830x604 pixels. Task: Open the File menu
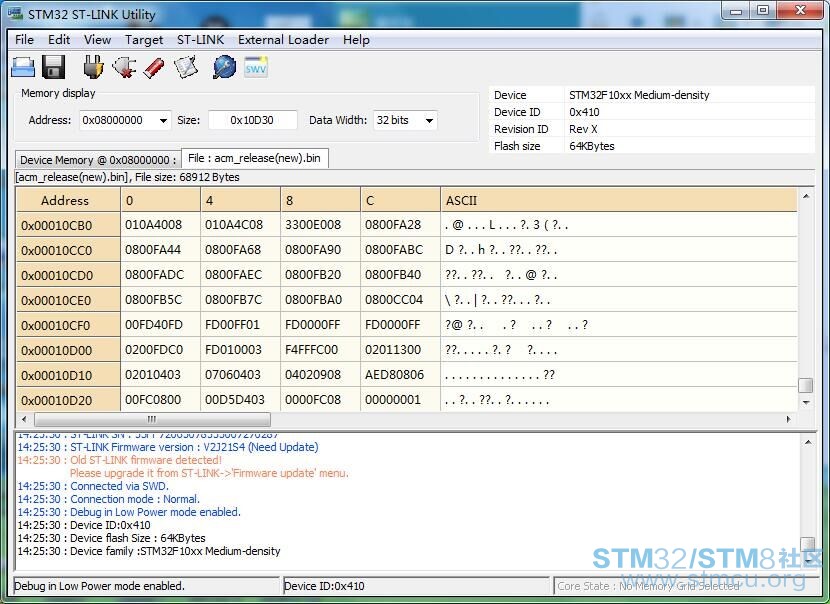(24, 40)
